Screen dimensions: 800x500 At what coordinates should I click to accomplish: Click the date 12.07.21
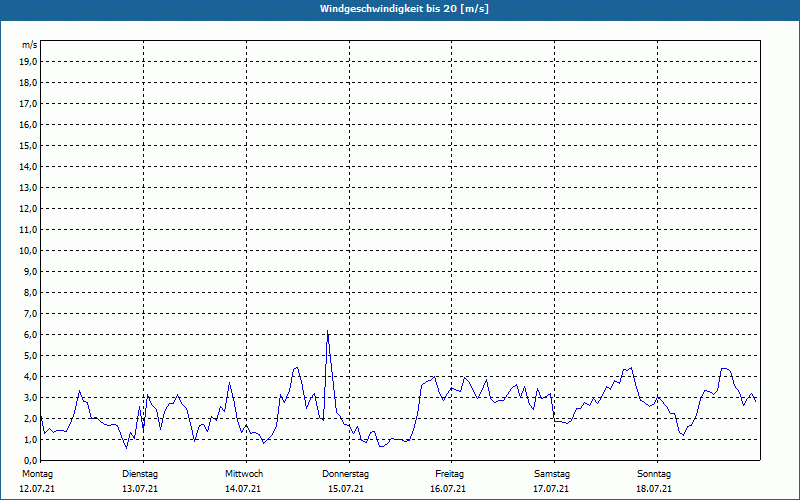pos(36,489)
